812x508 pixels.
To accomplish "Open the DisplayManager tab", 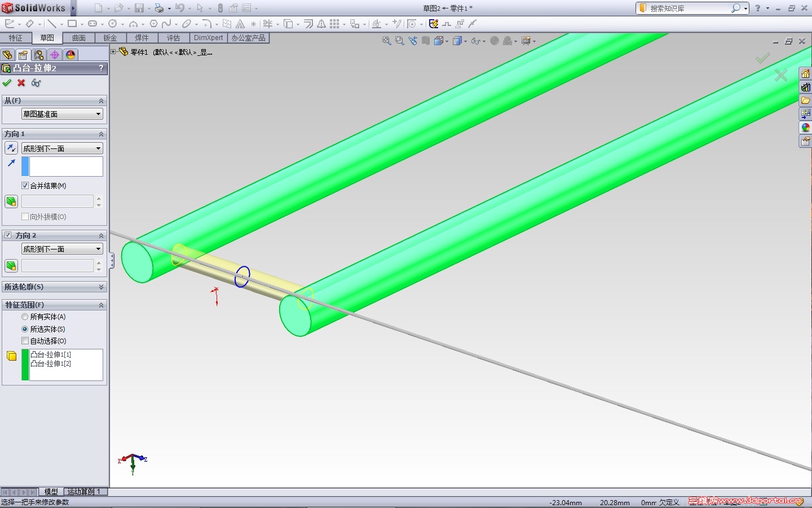I will point(70,55).
